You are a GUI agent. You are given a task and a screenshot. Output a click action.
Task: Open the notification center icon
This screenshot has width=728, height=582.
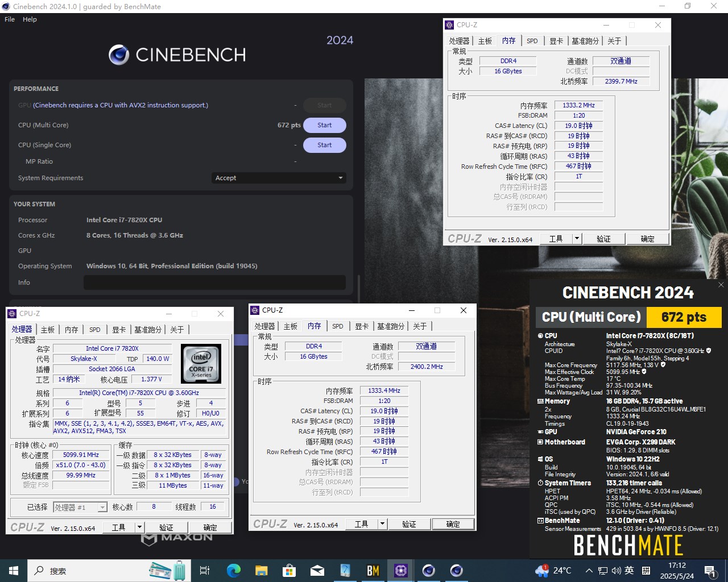[x=710, y=571]
